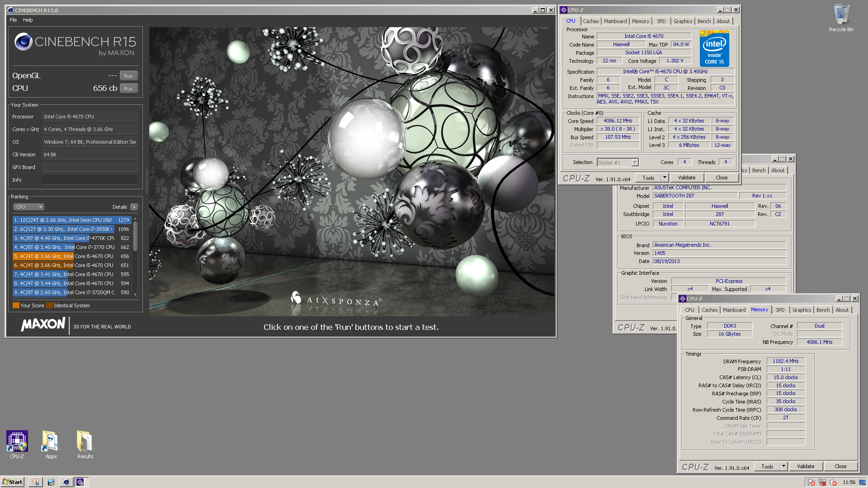868x488 pixels.
Task: Click the Identical System brown swatch
Action: click(49, 305)
